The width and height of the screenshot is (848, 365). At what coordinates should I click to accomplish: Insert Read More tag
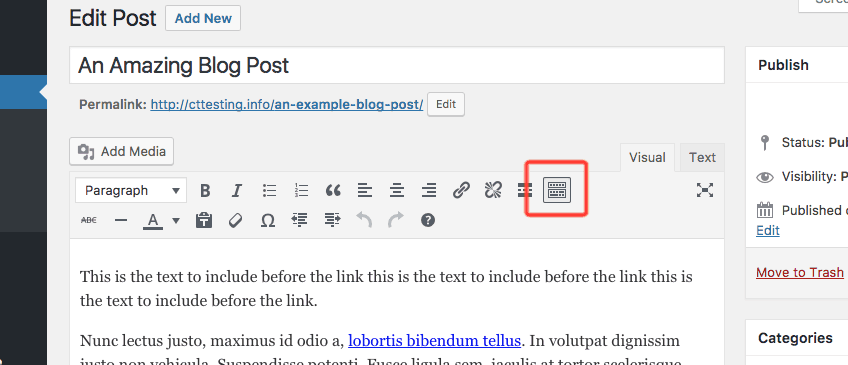click(525, 190)
